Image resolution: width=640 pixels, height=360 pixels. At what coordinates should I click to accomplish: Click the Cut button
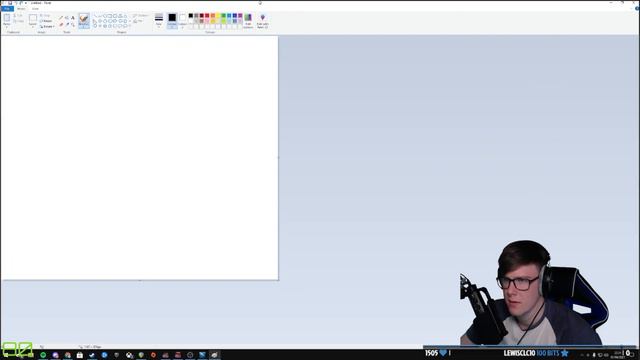click(x=19, y=16)
